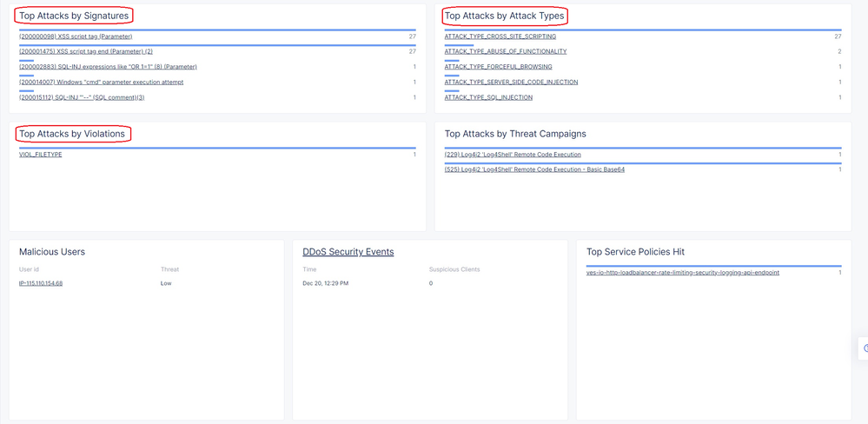
Task: Click the SQL-INJ "OR 1=1" expressions signature
Action: (108, 67)
